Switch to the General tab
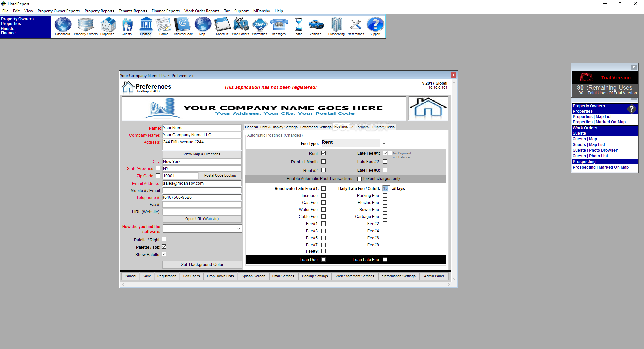The height and width of the screenshot is (349, 644). coord(251,127)
